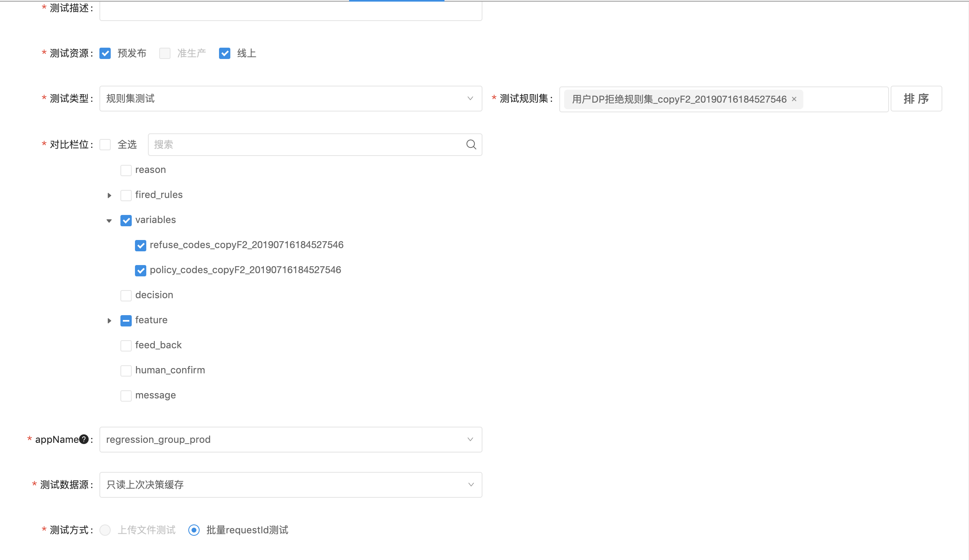Select the 上传文件测试 radio option
This screenshot has width=969, height=560.
(105, 530)
